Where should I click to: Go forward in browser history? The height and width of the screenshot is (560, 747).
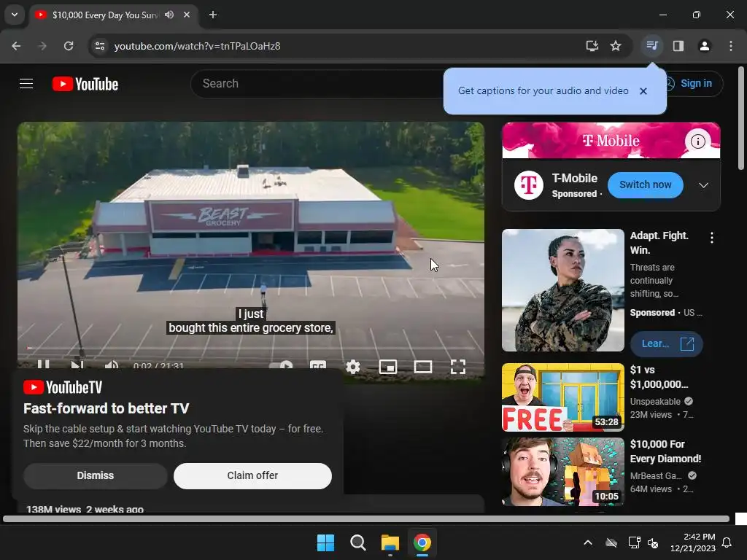[x=42, y=46]
